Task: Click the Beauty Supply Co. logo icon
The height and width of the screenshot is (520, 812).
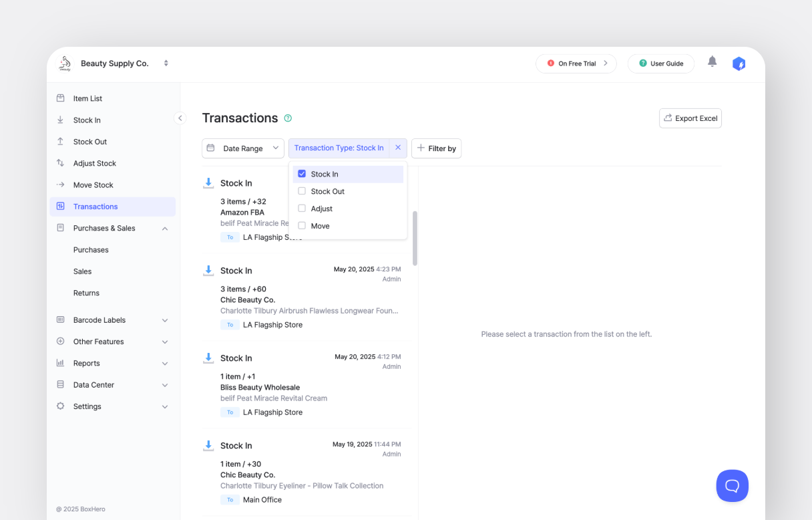Action: [x=65, y=63]
